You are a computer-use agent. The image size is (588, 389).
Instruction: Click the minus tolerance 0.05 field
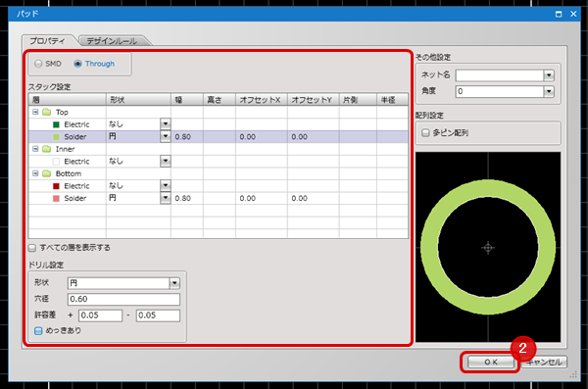tap(158, 316)
